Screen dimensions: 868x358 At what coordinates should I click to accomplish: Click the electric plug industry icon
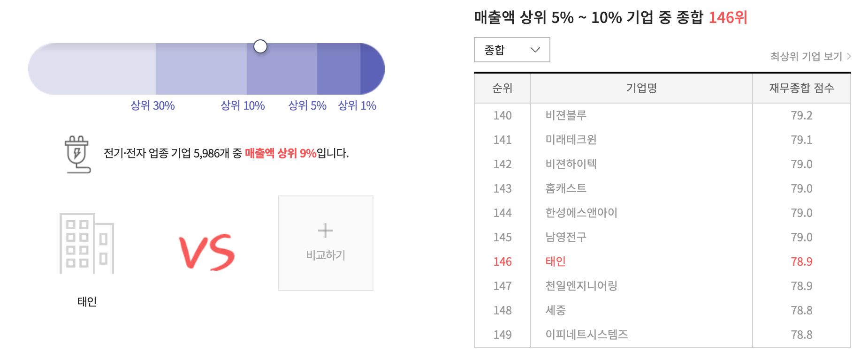tap(77, 155)
